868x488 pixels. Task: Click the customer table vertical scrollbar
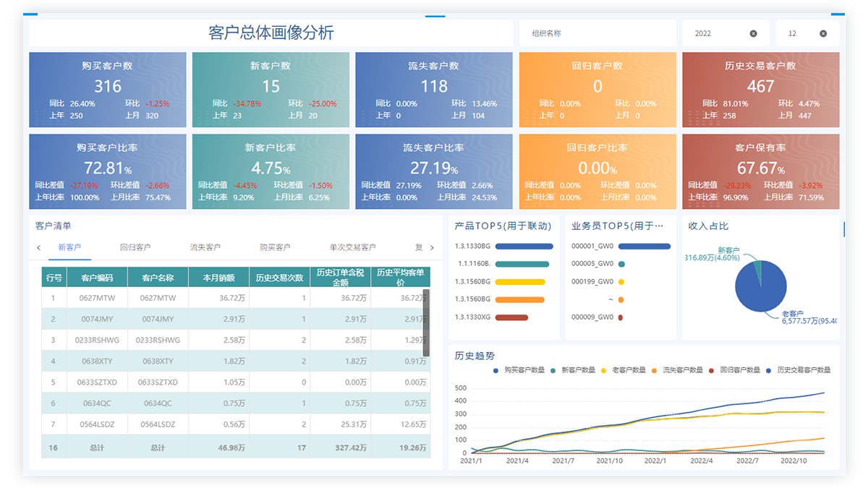[426, 322]
